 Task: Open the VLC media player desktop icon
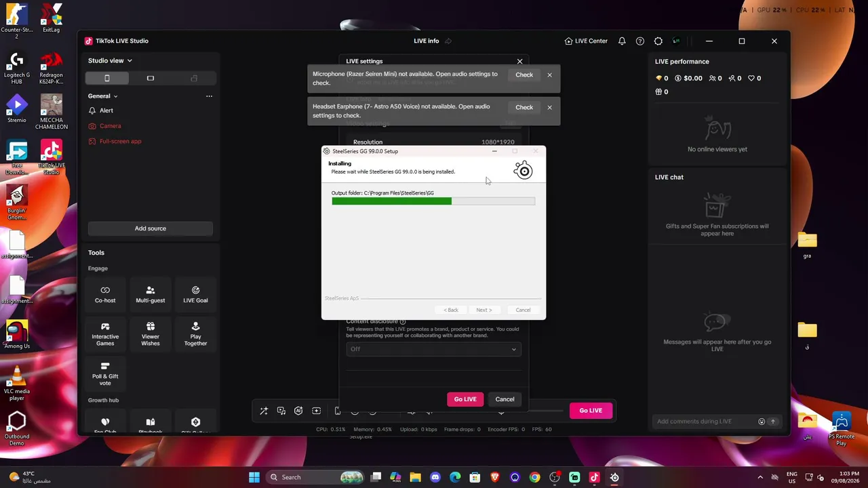click(x=17, y=382)
